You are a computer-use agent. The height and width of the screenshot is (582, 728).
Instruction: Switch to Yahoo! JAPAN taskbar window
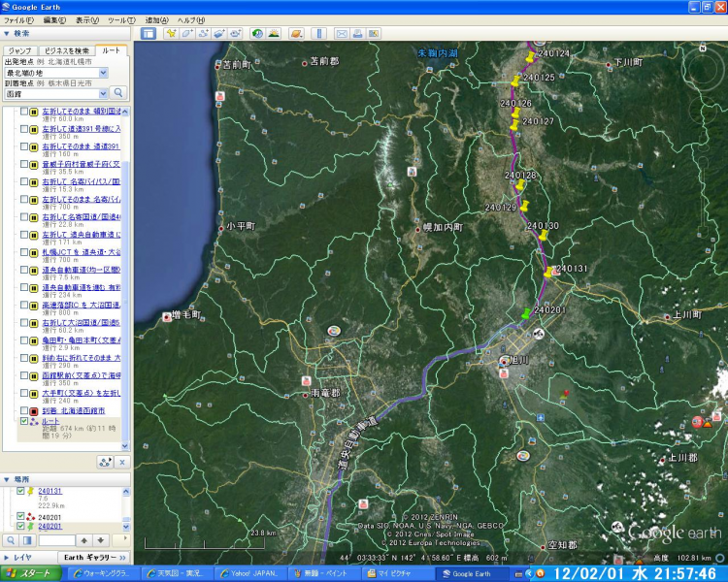[249, 573]
